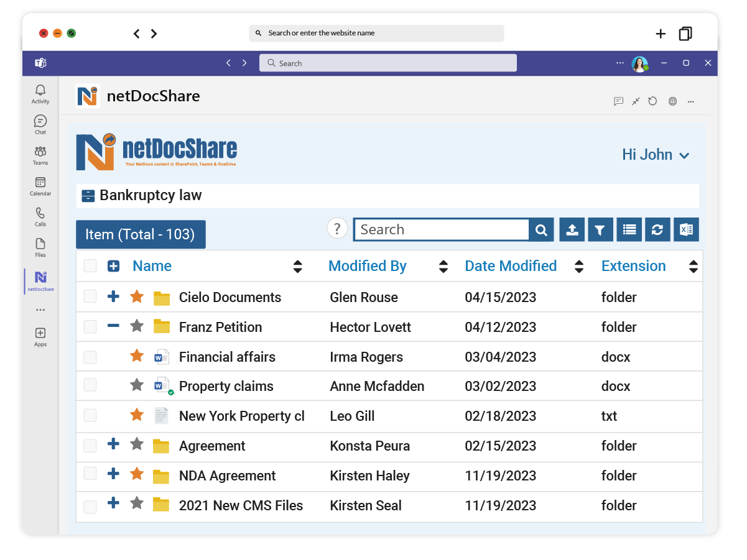
Task: Open the Financial affairs document
Action: click(227, 357)
